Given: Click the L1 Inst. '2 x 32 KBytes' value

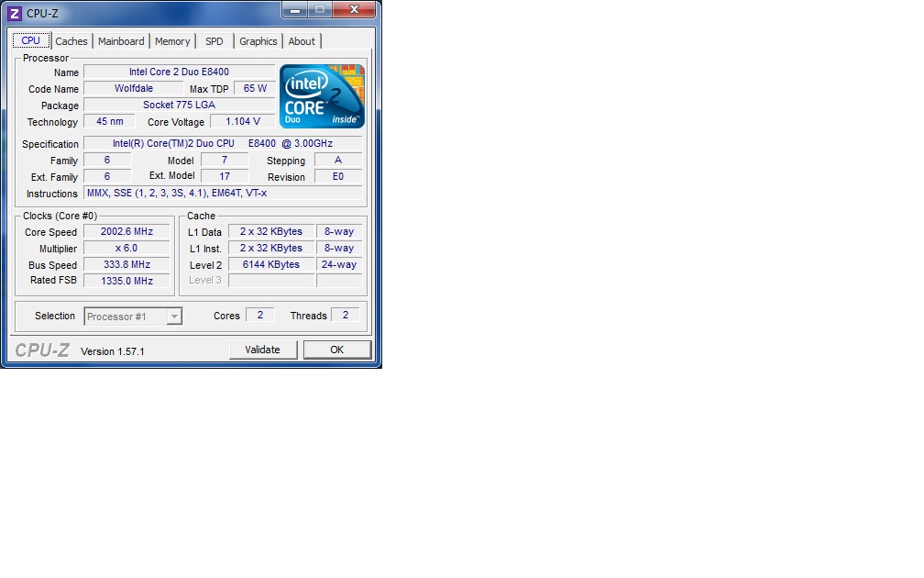Looking at the screenshot, I should 271,249.
